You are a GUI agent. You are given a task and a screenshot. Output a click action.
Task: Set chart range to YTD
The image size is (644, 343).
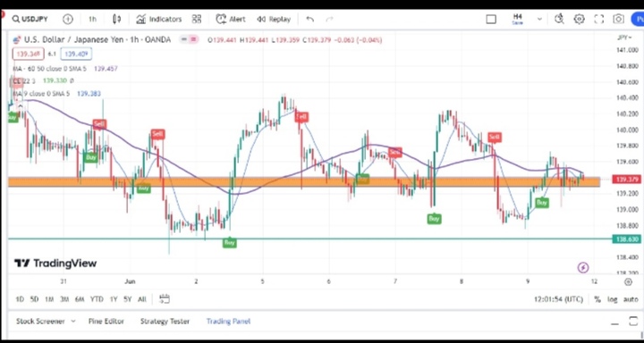[97, 299]
